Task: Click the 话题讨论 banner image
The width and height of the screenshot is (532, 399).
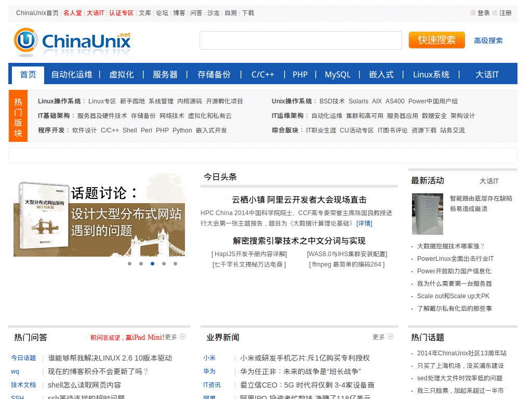Action: point(99,216)
